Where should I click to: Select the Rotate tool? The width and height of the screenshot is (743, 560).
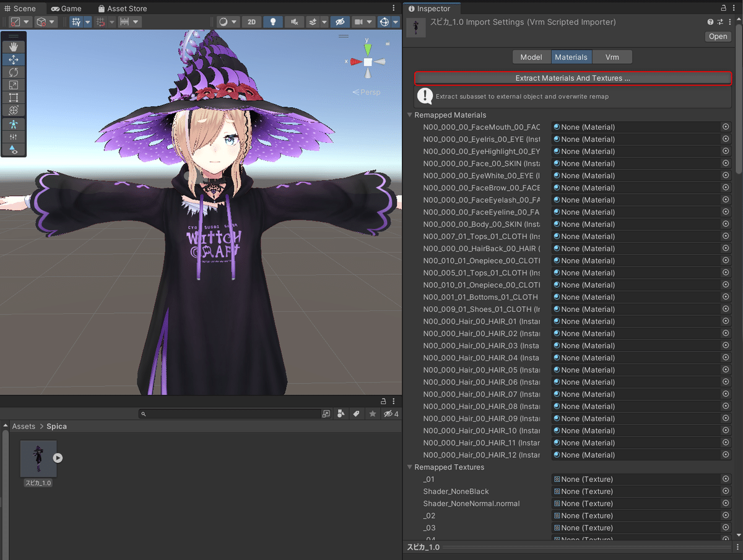point(14,72)
